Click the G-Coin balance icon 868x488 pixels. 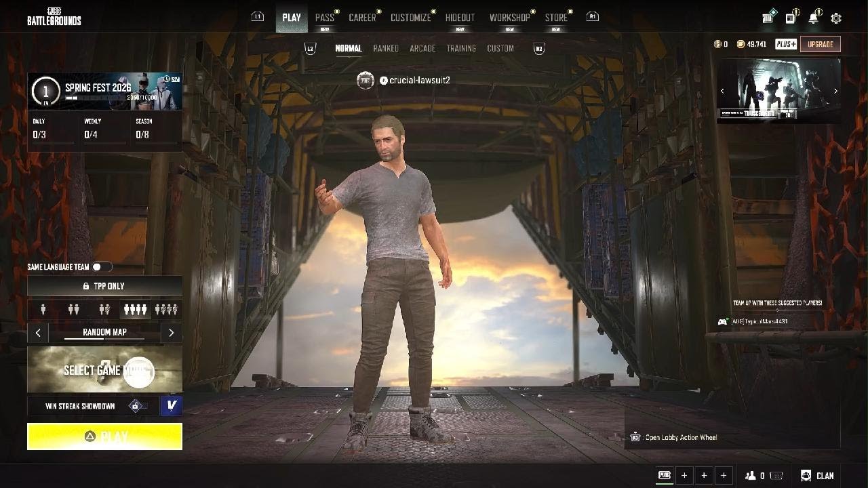[x=717, y=44]
